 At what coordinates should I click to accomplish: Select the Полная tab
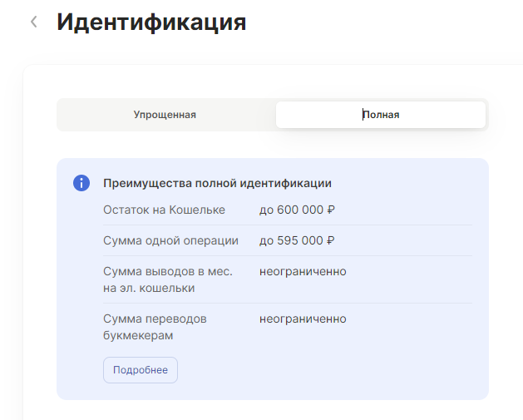click(381, 115)
